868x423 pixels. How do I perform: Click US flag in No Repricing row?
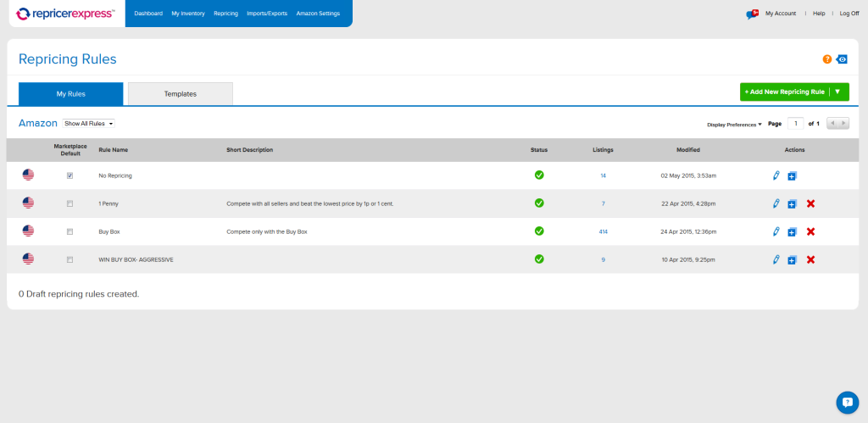pyautogui.click(x=28, y=175)
